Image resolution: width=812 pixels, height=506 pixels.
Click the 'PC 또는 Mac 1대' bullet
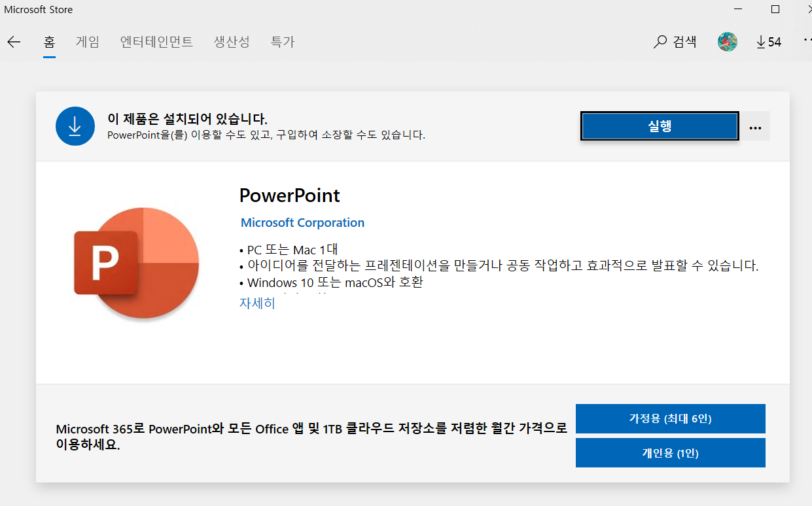click(289, 250)
